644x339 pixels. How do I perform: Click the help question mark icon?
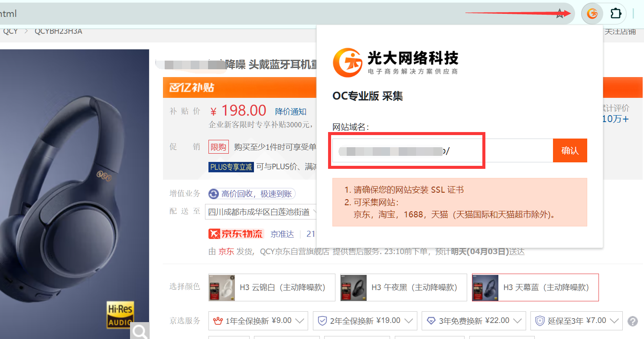[x=633, y=321]
